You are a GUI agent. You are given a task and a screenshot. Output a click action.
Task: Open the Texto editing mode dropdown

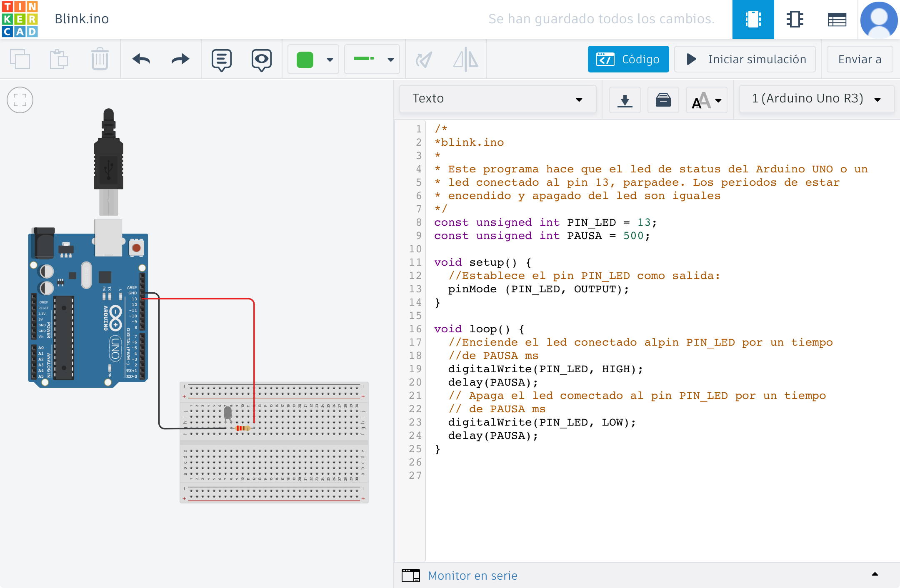pyautogui.click(x=497, y=99)
